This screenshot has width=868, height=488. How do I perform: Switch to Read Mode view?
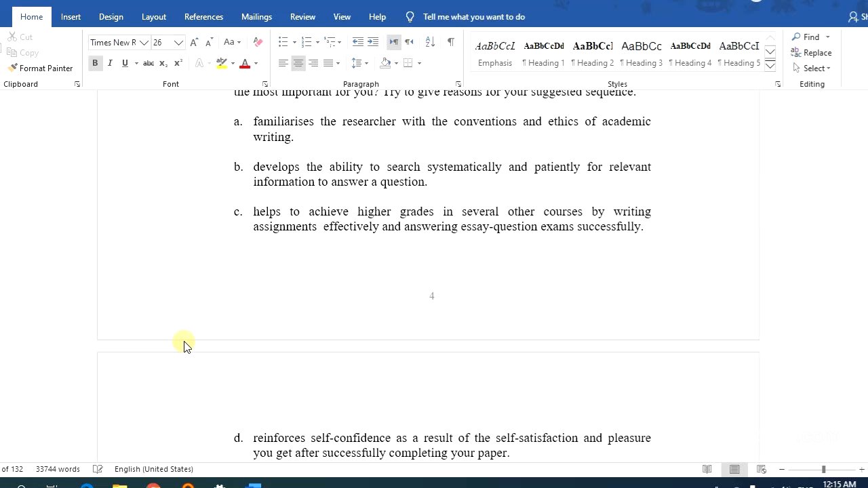point(707,468)
